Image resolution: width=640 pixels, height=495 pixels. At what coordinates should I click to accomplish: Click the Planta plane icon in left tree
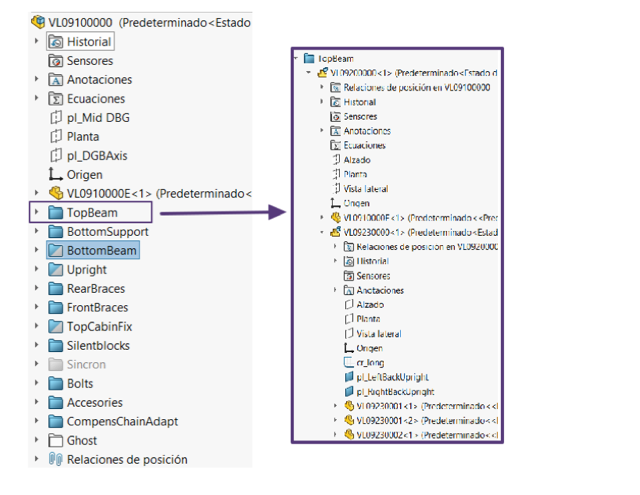point(56,136)
